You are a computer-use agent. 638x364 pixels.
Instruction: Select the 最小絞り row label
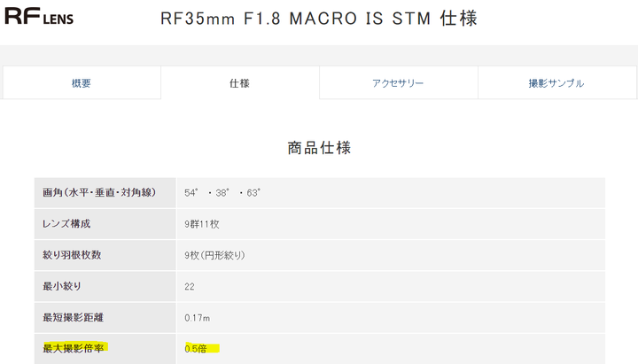tap(62, 286)
